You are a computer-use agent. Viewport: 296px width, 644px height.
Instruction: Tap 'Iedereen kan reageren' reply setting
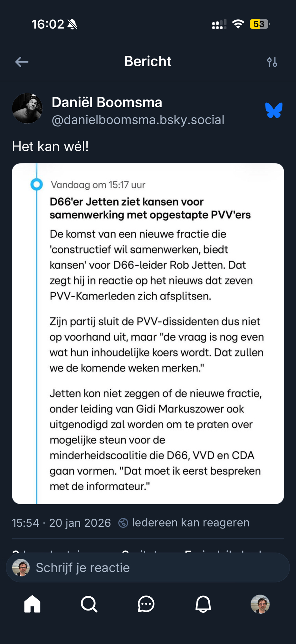191,522
